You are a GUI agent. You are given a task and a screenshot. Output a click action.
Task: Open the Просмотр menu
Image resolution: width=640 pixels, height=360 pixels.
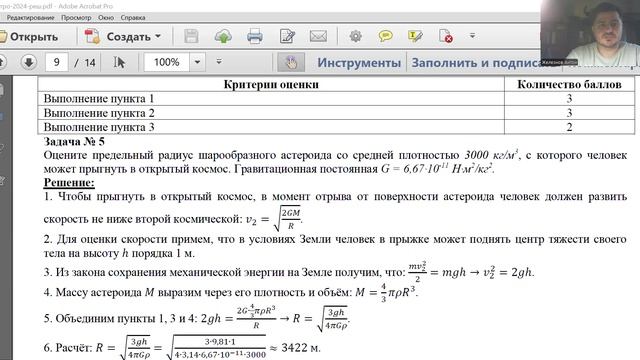[76, 18]
